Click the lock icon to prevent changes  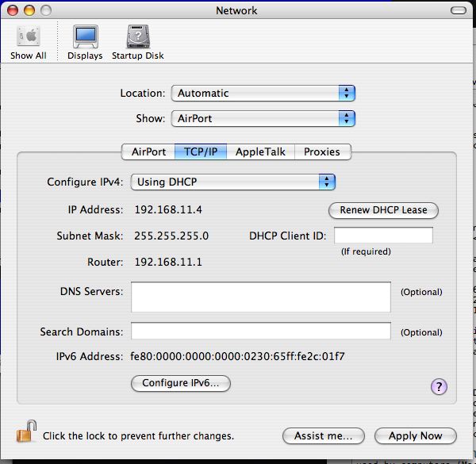(26, 431)
